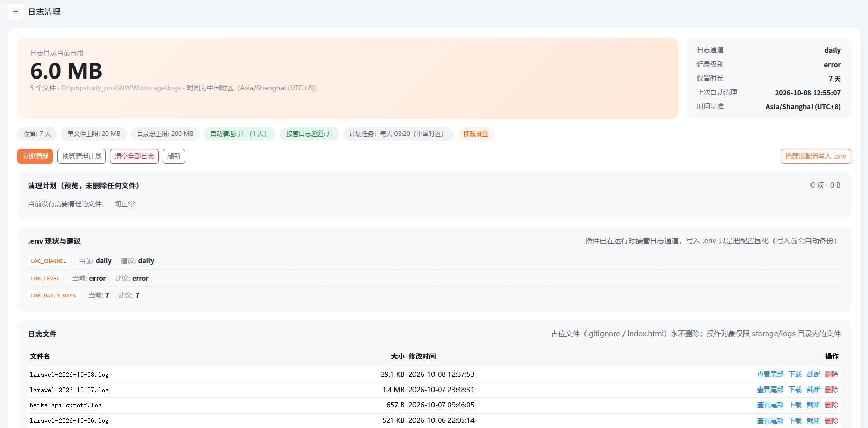Open 修改设置 in the settings chips

[x=476, y=134]
